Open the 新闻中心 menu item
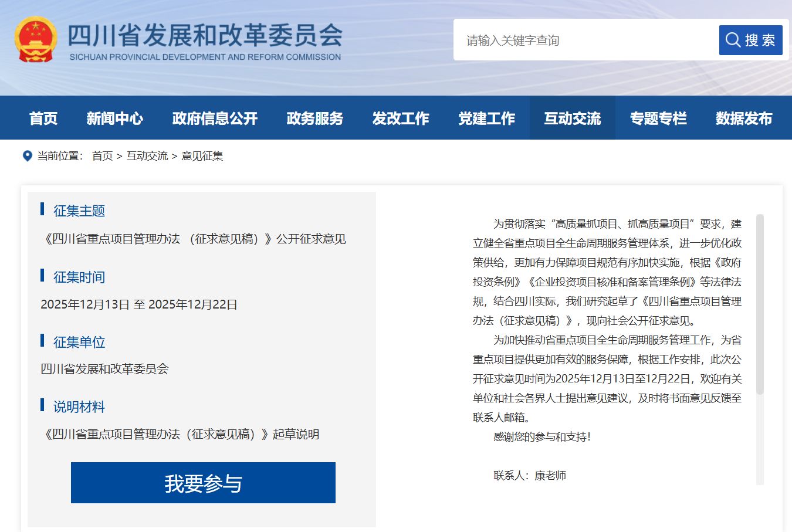792x532 pixels. pos(114,118)
